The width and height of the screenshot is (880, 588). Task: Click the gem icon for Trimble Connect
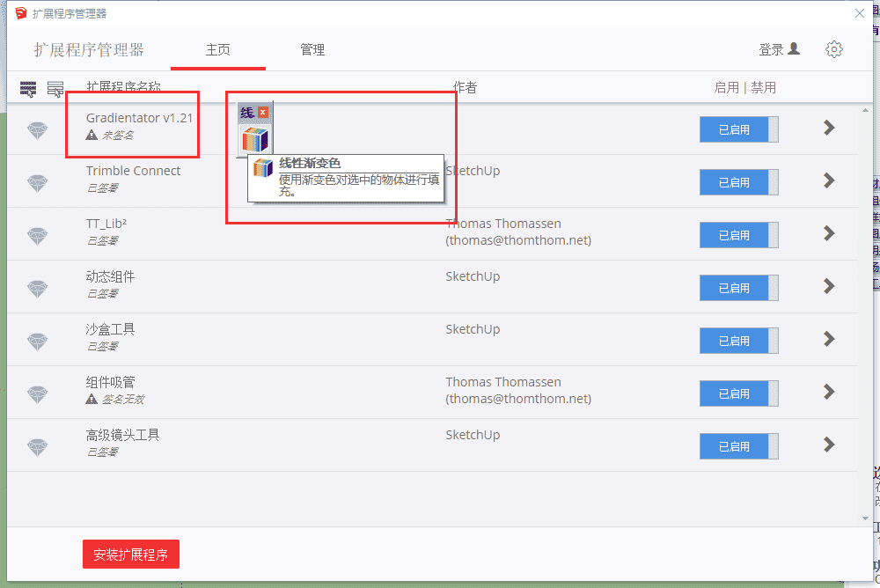[x=38, y=183]
